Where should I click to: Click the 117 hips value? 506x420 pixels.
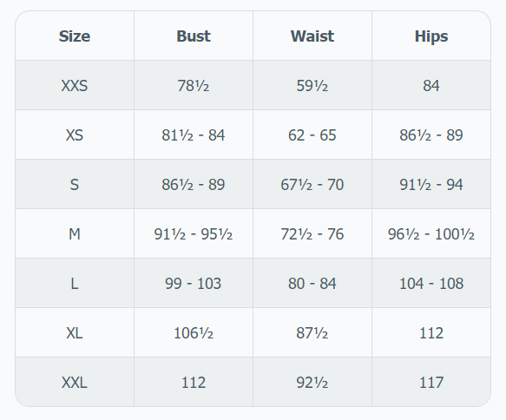(431, 383)
